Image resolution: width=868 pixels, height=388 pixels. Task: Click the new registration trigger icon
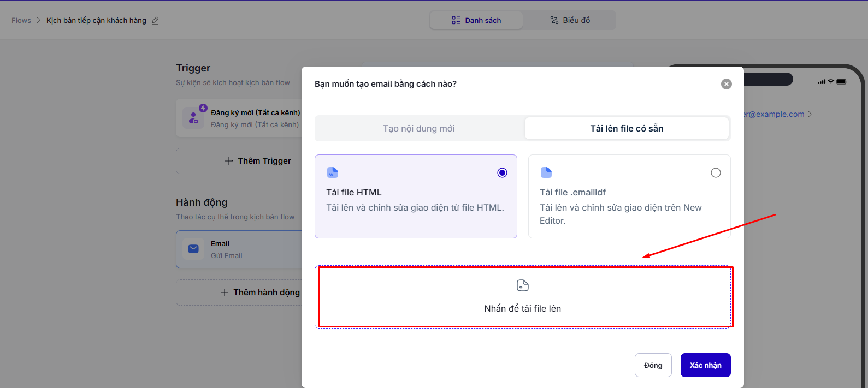pos(194,118)
